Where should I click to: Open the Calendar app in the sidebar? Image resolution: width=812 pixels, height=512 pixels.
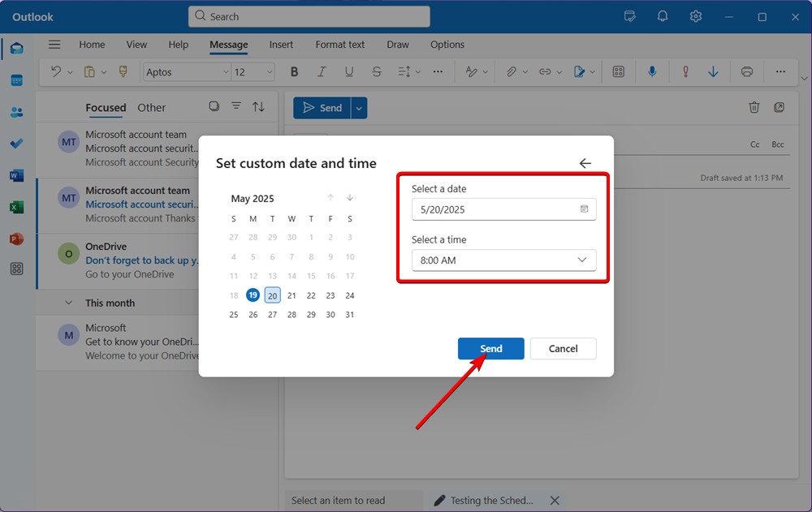[x=16, y=80]
